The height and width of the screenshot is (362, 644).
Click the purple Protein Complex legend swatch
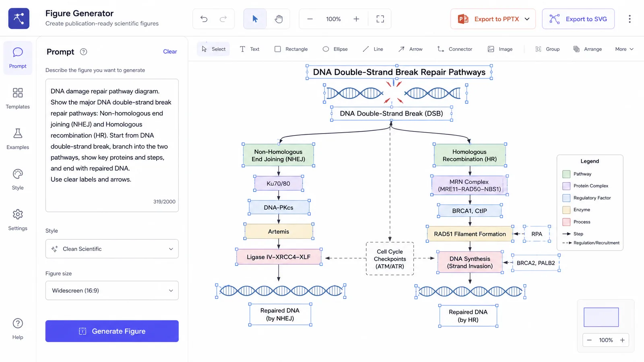(566, 186)
